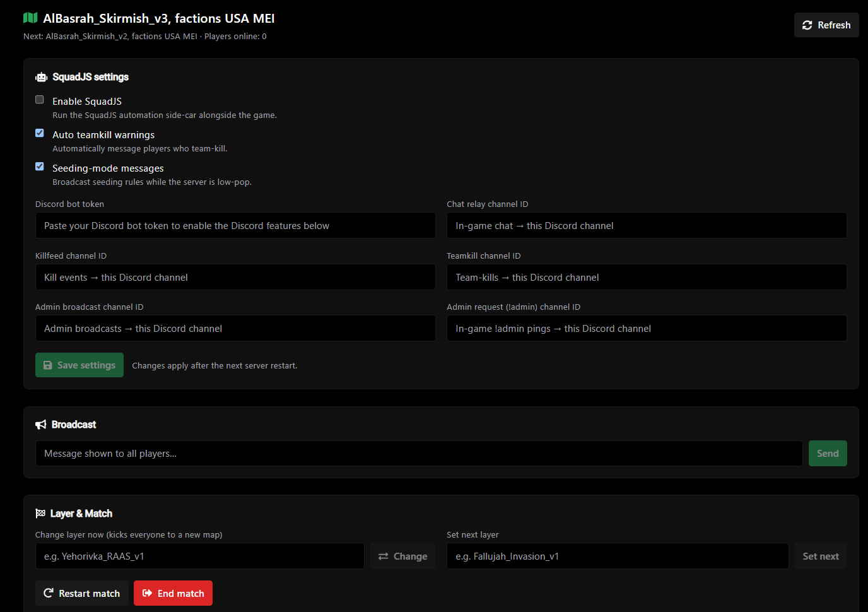Click the 'Enable SquadJS' label text

coord(87,102)
